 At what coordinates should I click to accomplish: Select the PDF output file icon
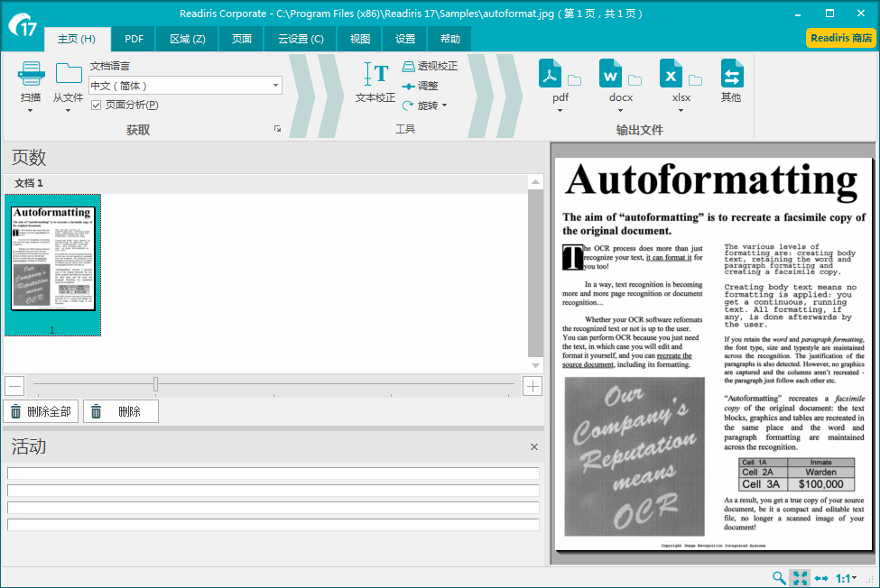tap(551, 74)
